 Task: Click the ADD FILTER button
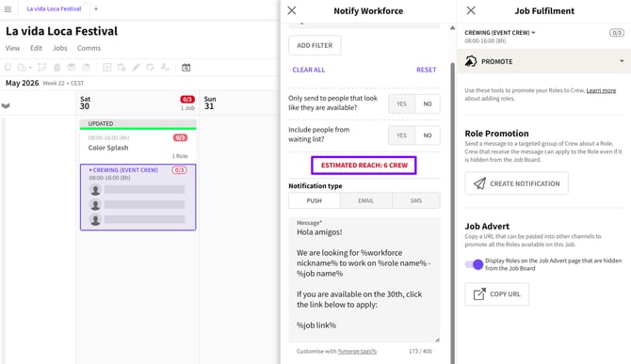pyautogui.click(x=315, y=45)
